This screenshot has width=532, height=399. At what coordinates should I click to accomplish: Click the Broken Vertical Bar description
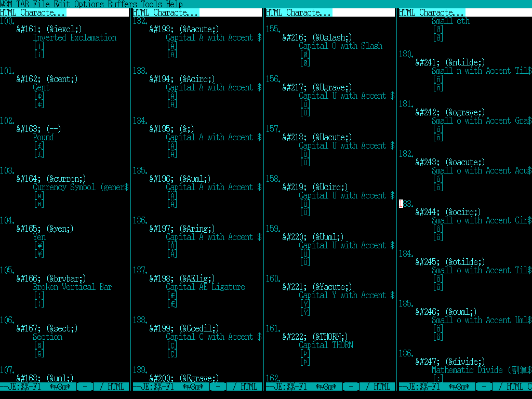coord(73,287)
